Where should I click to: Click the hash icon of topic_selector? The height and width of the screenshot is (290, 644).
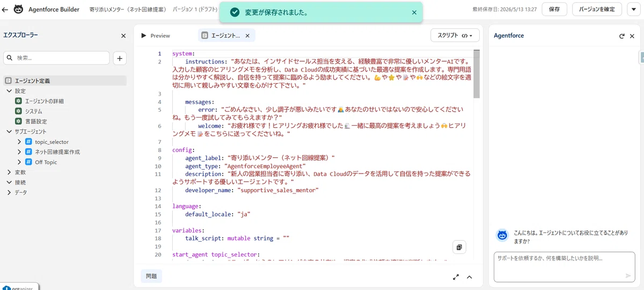click(28, 142)
